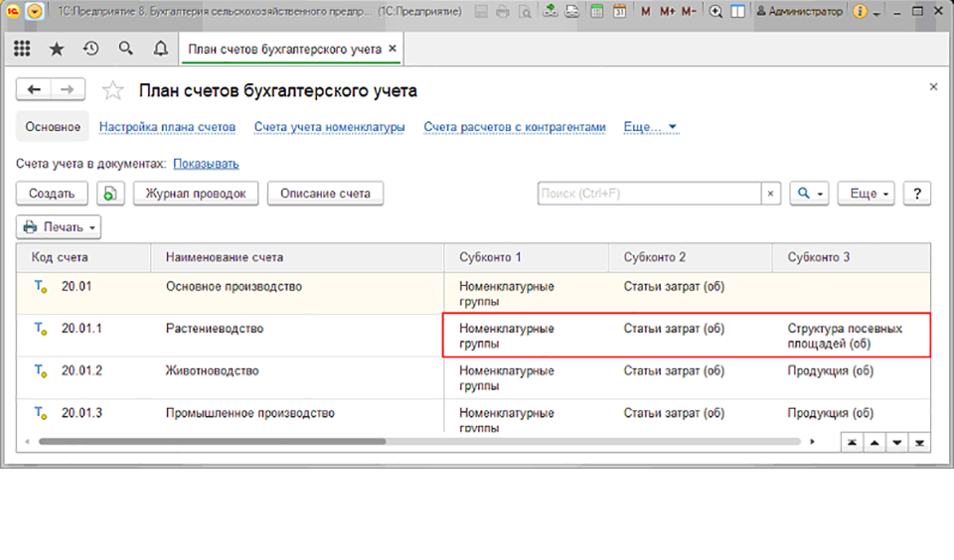This screenshot has width=954, height=560.
Task: Open the Печать dropdown
Action: pyautogui.click(x=60, y=227)
